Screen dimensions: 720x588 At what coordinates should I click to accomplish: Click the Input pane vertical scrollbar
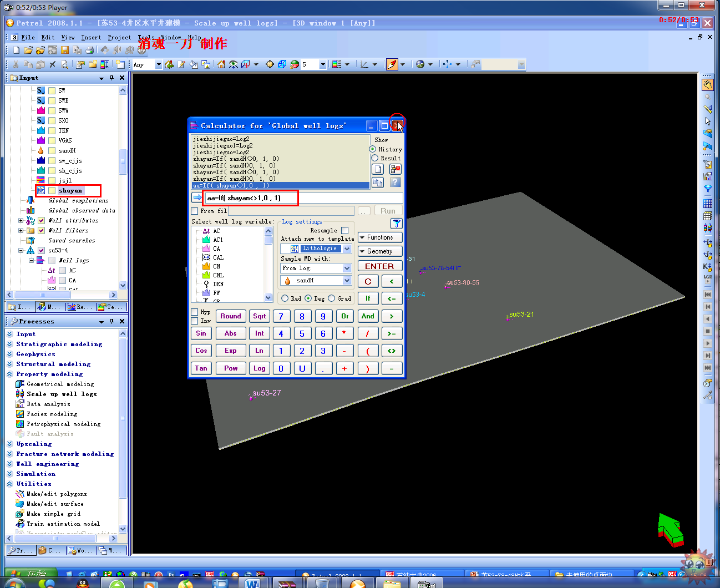123,187
